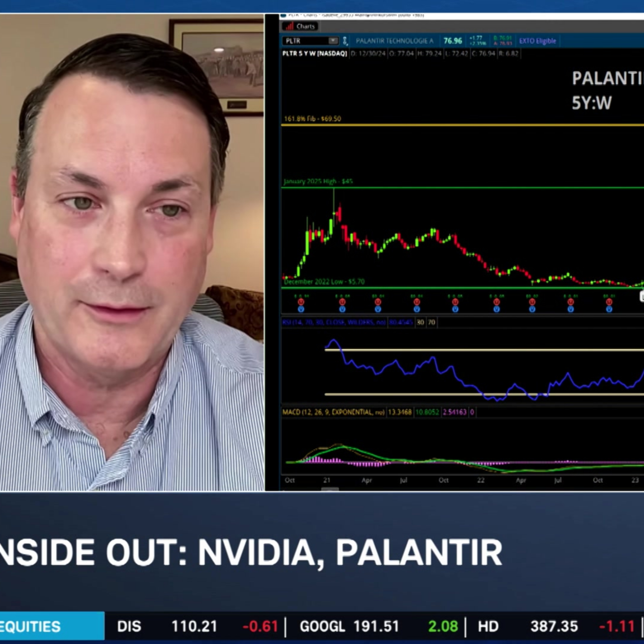This screenshot has height=644, width=644.
Task: Click the C: 76.94 close value
Action: 483,54
